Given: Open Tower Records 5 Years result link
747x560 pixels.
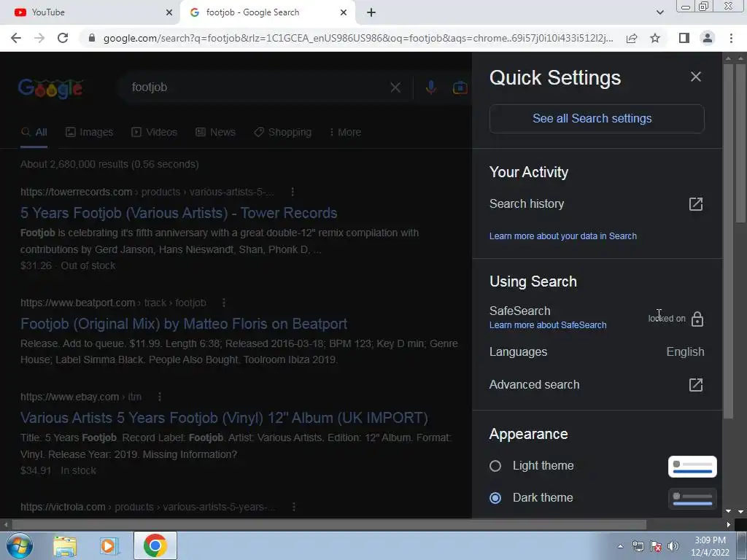Looking at the screenshot, I should pyautogui.click(x=179, y=213).
